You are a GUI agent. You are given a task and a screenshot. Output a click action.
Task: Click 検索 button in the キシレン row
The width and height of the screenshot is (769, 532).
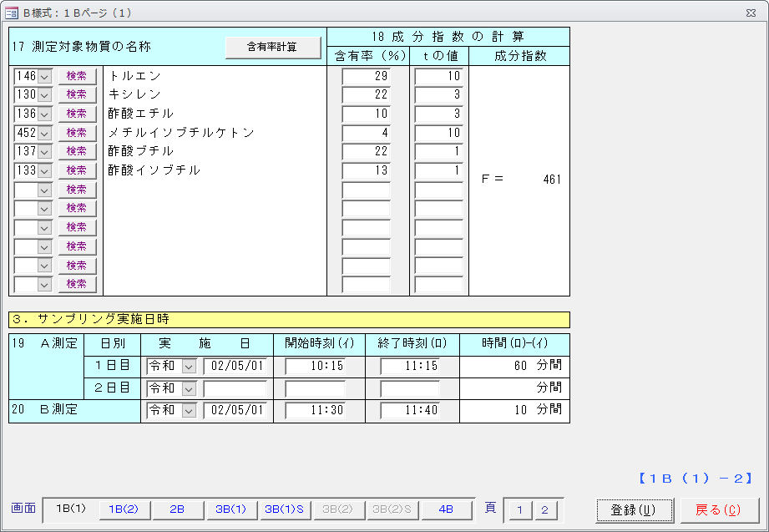point(77,94)
